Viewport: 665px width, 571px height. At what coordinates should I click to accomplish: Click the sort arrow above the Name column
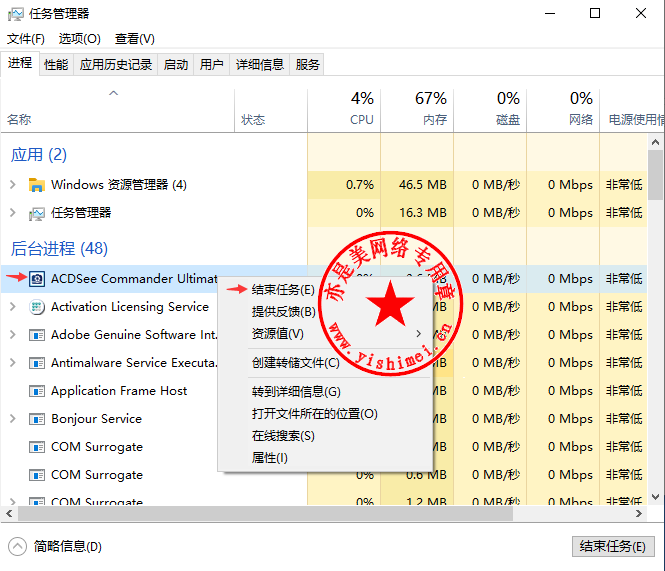tap(113, 93)
